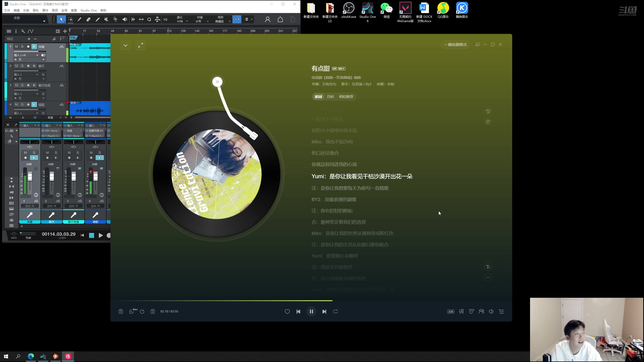Select the Arrow tool in Studio One toolbar
Image resolution: width=644 pixels, height=362 pixels.
61,19
